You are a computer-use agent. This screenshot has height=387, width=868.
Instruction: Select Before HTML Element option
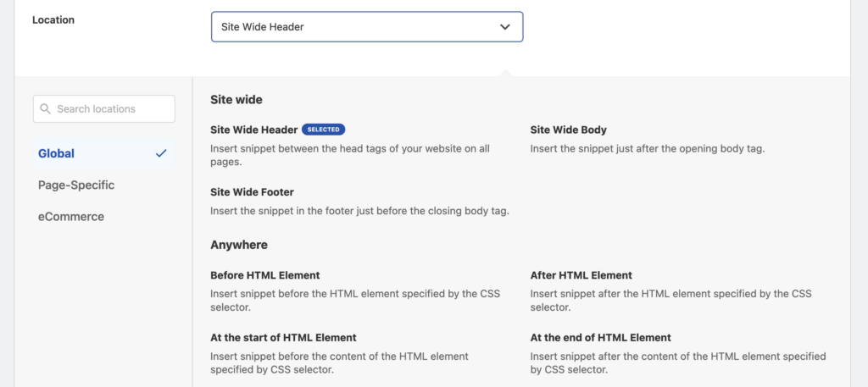click(x=265, y=275)
